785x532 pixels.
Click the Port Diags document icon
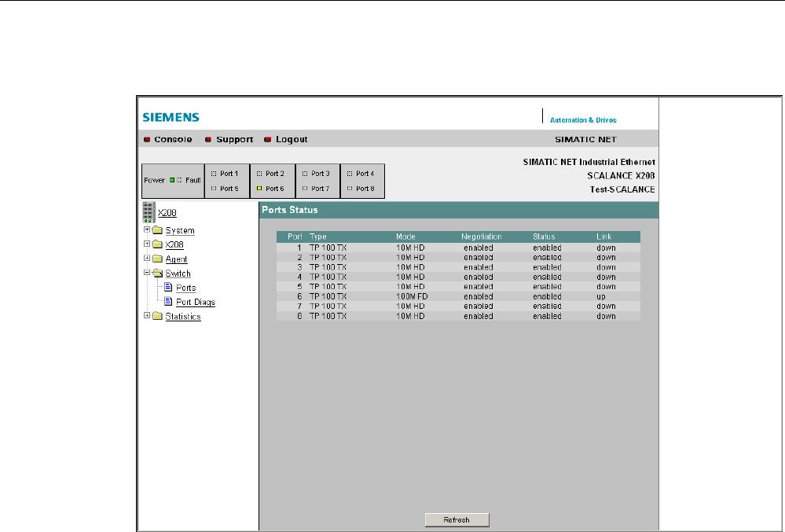(168, 302)
